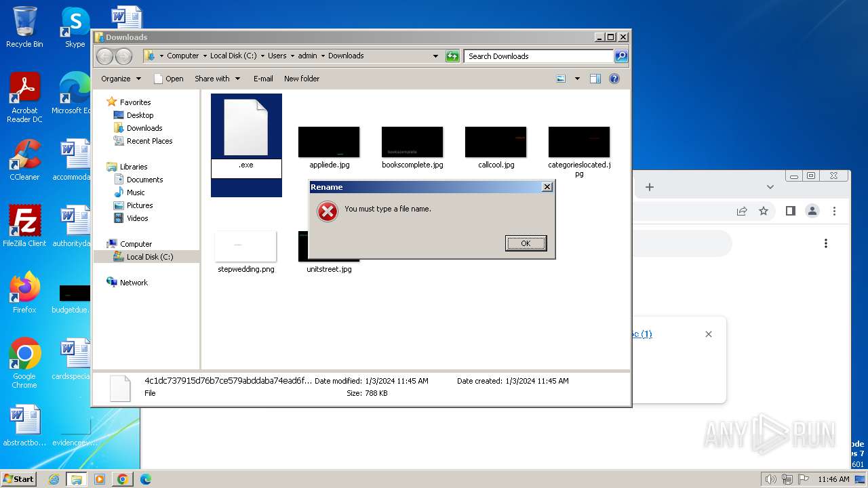
Task: Open the views dropdown arrow
Action: click(577, 79)
